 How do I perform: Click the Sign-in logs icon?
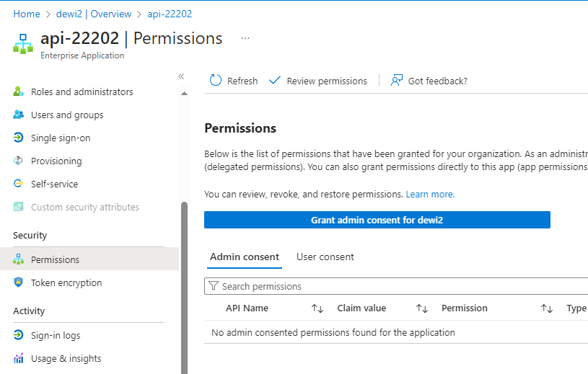tap(18, 335)
